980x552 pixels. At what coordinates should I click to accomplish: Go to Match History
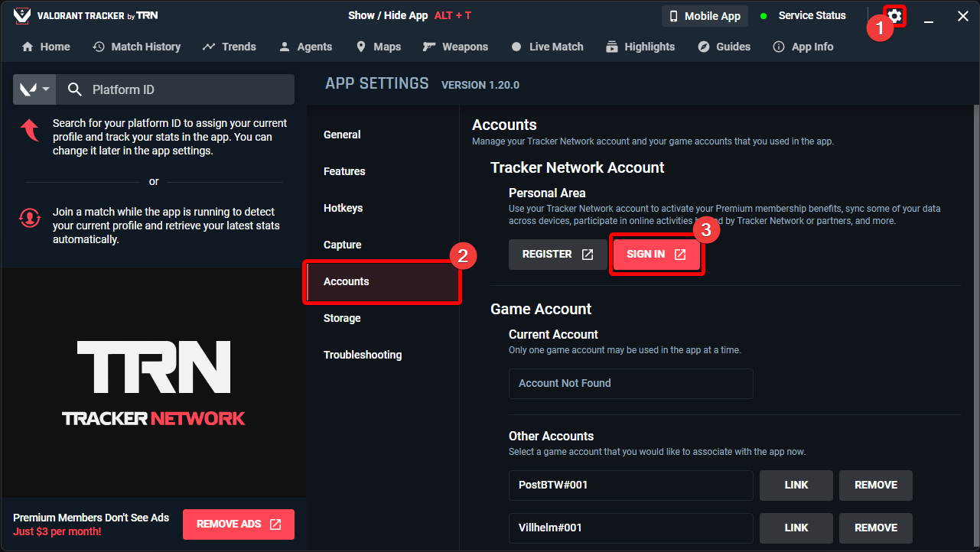pyautogui.click(x=137, y=47)
